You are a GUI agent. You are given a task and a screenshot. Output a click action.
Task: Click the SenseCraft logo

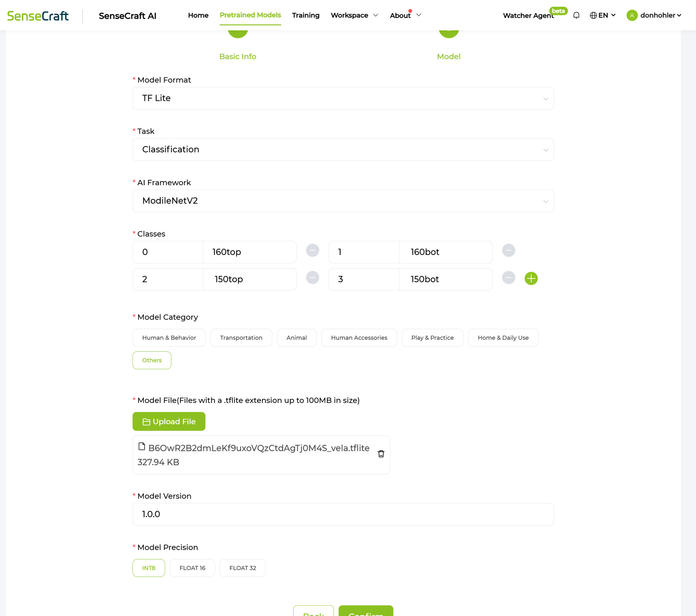[x=38, y=16]
